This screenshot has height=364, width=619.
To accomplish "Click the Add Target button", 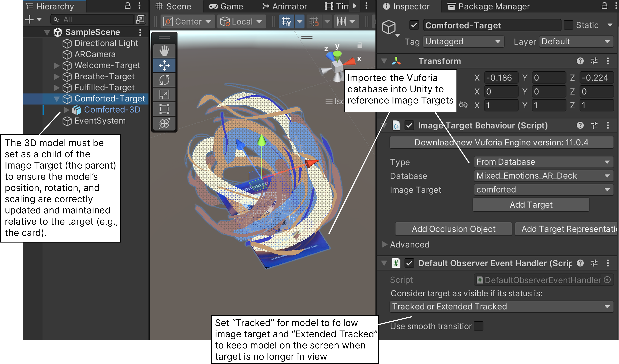I will (531, 205).
